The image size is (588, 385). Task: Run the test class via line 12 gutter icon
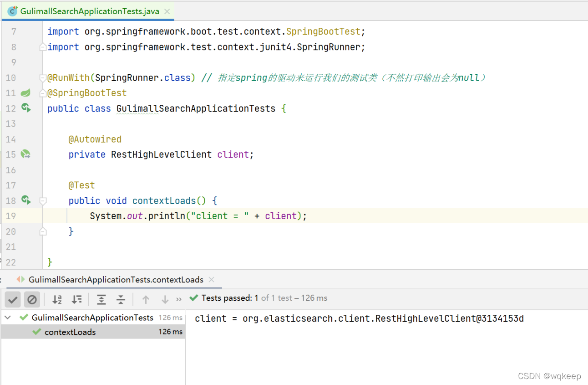click(x=26, y=108)
